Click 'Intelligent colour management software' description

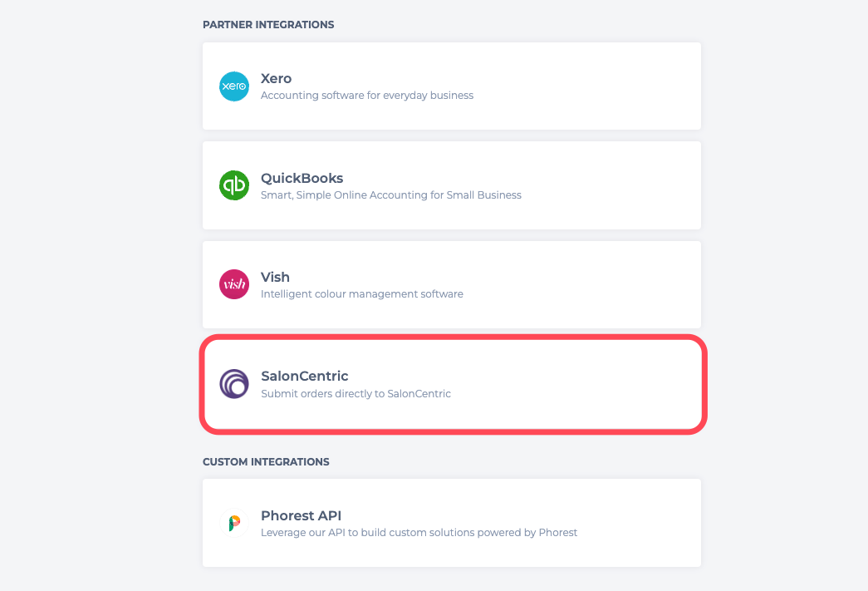(x=362, y=294)
